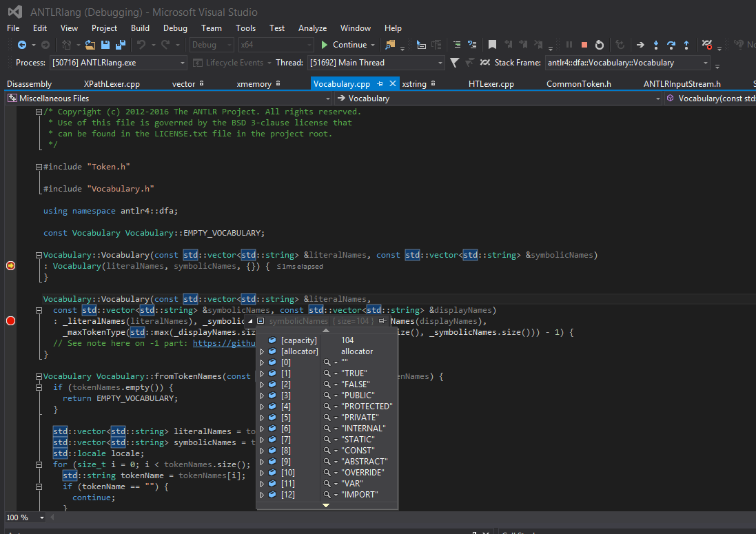The width and height of the screenshot is (756, 534).
Task: Follow the https://github link in the comment
Action: (225, 342)
